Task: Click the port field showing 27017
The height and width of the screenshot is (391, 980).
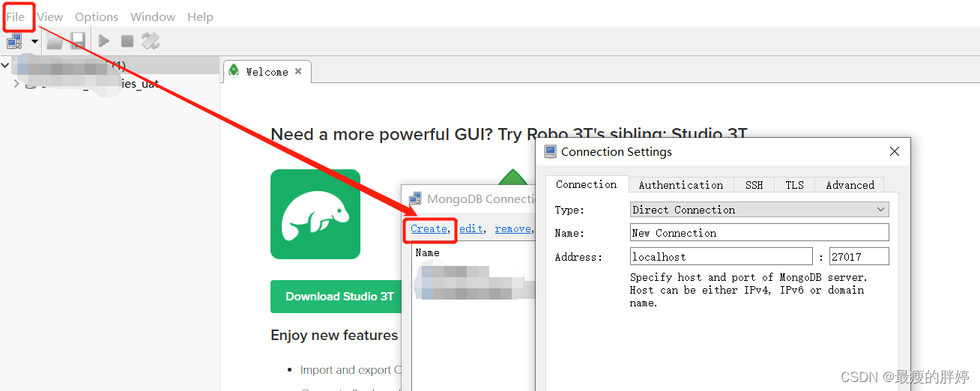Action: tap(859, 257)
